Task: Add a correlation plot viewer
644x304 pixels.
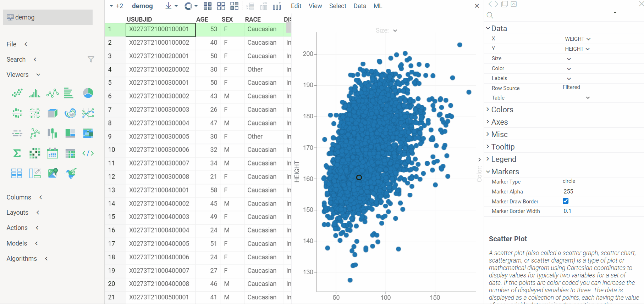Action: point(35,153)
